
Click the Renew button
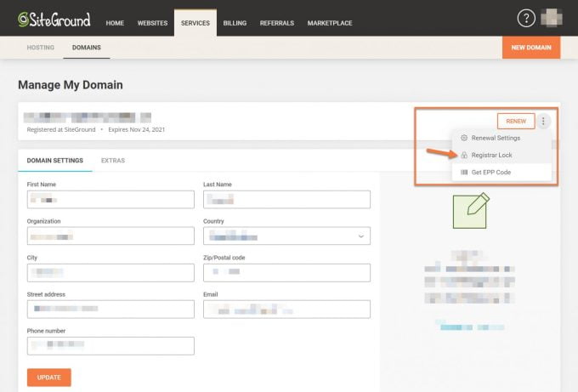click(515, 121)
